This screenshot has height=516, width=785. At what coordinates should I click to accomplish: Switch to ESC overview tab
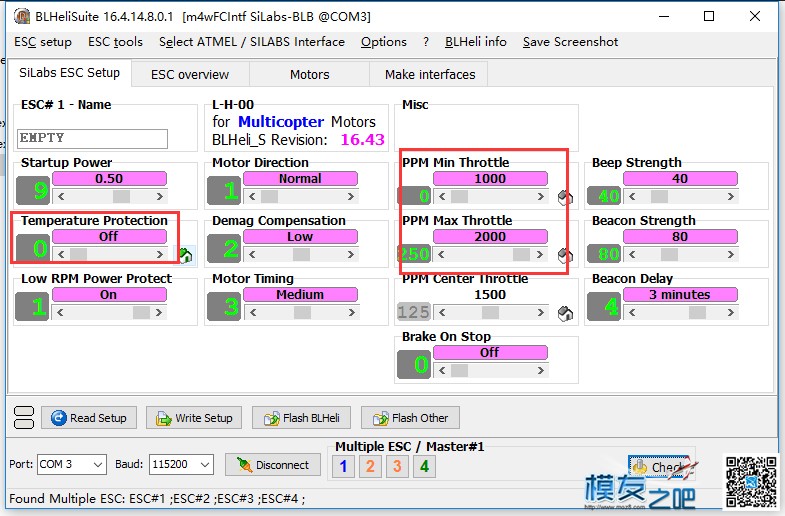point(190,75)
